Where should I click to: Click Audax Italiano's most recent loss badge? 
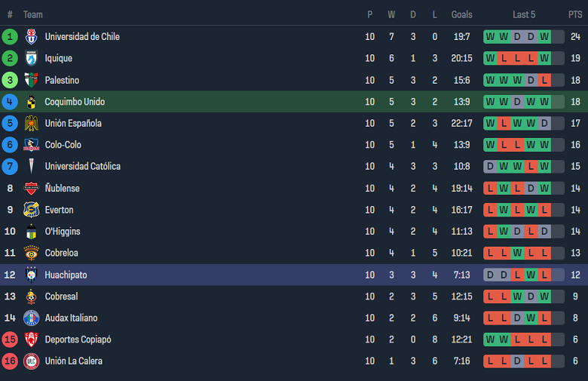tap(545, 318)
